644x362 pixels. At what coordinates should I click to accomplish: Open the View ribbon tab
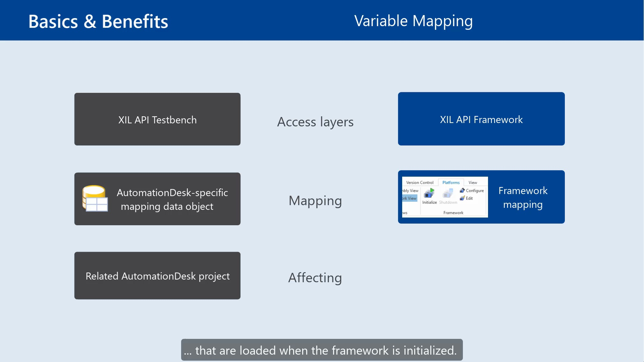point(473,182)
